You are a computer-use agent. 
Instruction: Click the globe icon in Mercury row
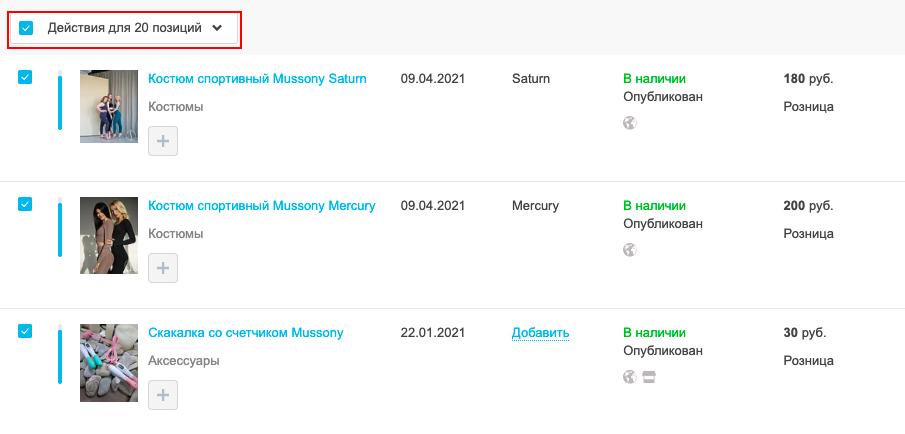point(630,250)
